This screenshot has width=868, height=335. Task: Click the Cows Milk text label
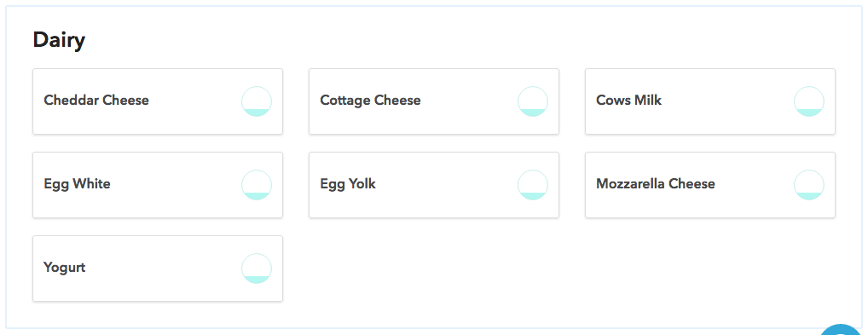[x=629, y=101]
